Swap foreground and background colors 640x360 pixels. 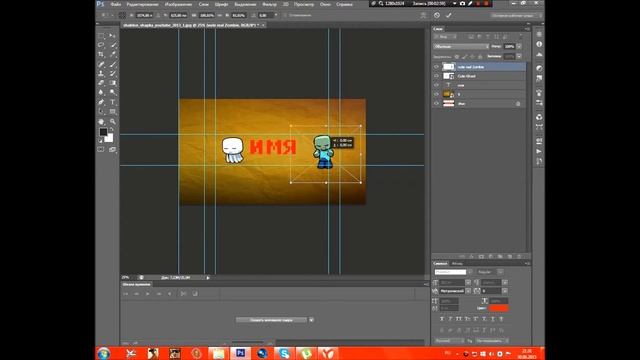click(111, 129)
